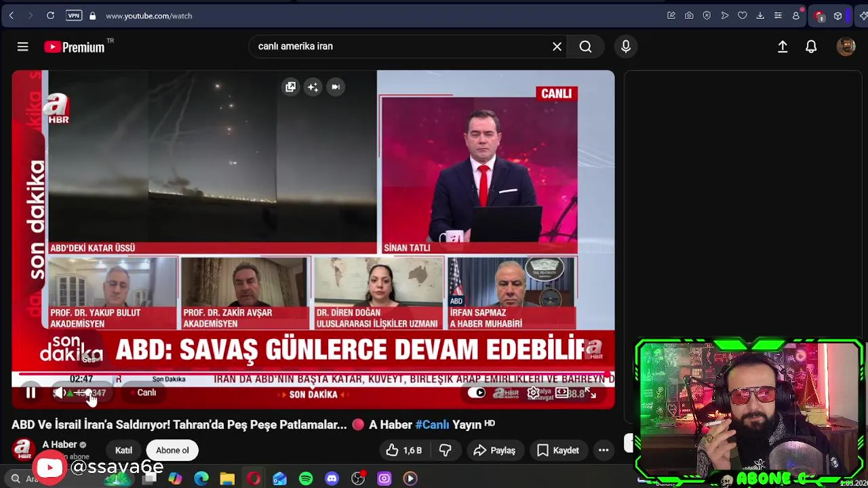This screenshot has width=868, height=488.
Task: Open File Explorer from taskbar
Action: coord(227,479)
